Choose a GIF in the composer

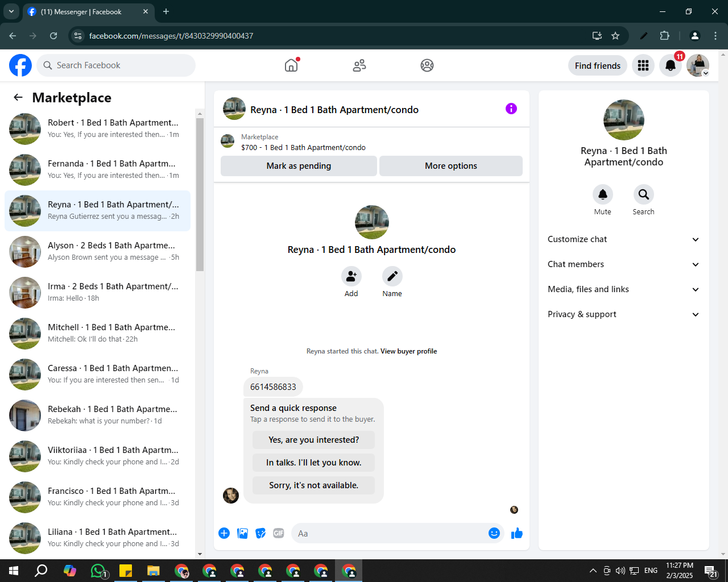(279, 533)
